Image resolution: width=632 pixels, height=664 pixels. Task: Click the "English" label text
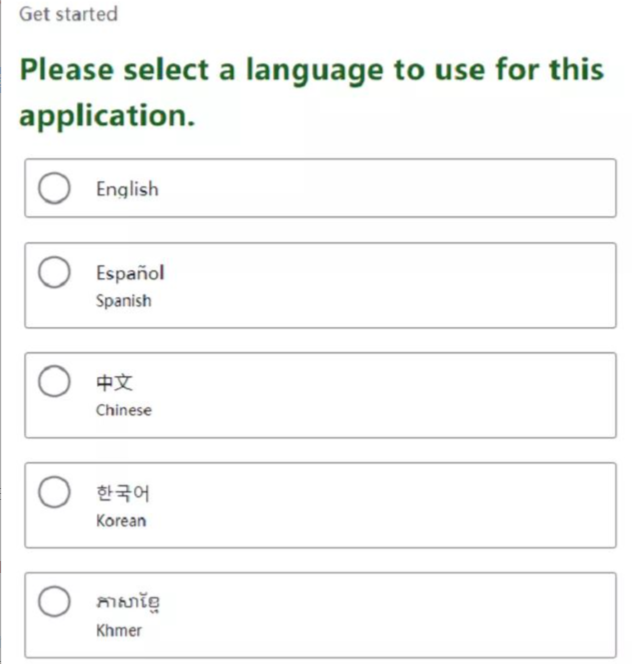[x=127, y=189]
